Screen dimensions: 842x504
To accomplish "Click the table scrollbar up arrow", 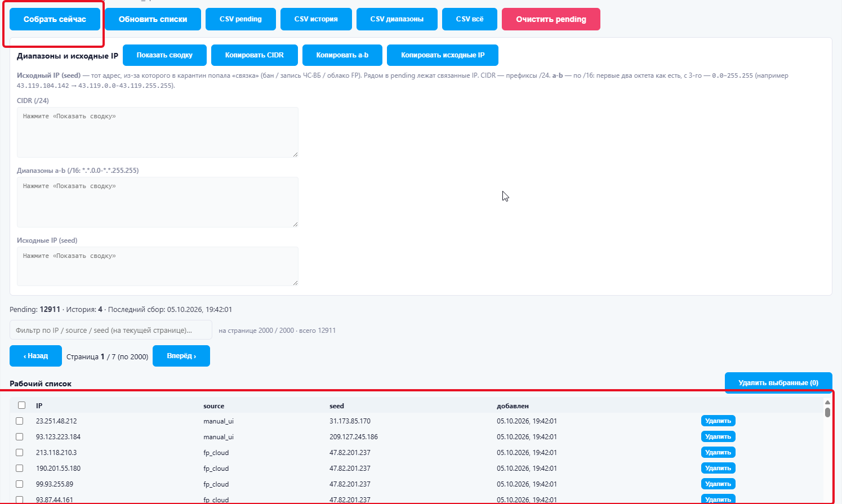I will tap(827, 403).
